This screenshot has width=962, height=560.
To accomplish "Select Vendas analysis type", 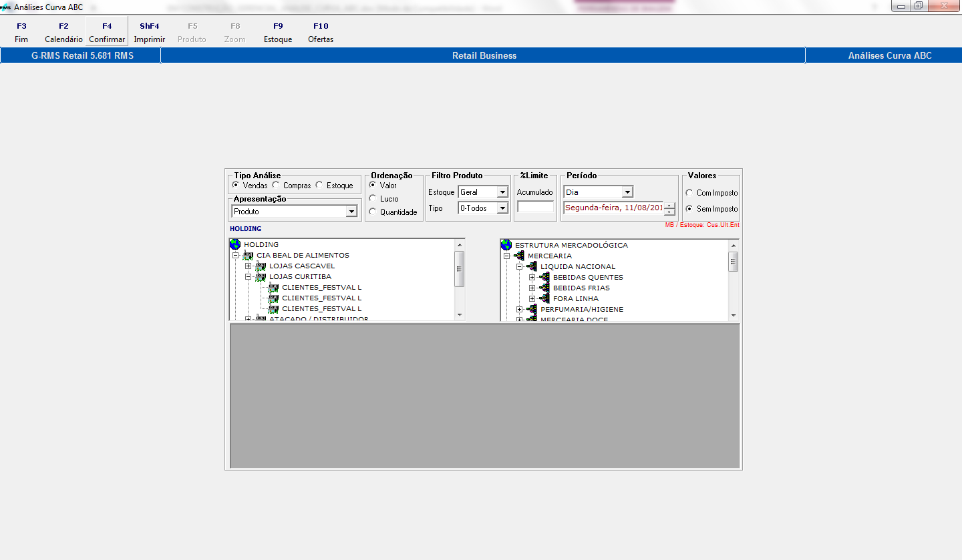I will click(x=234, y=185).
